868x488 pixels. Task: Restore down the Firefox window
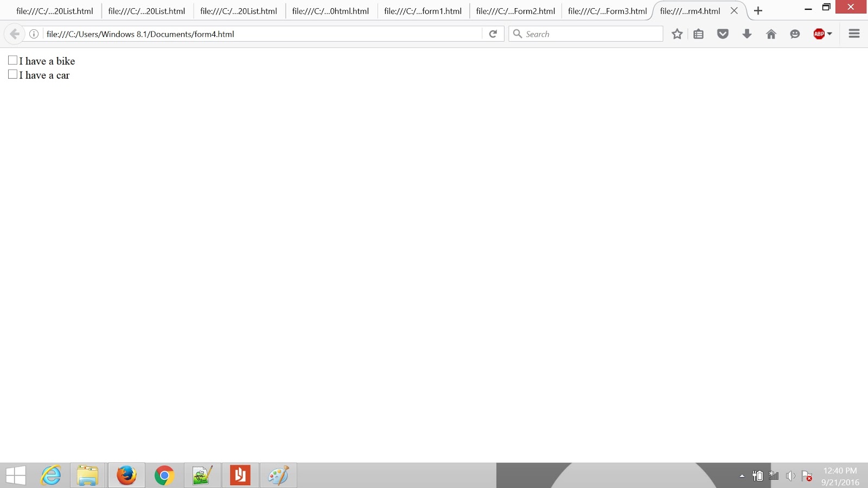click(826, 7)
